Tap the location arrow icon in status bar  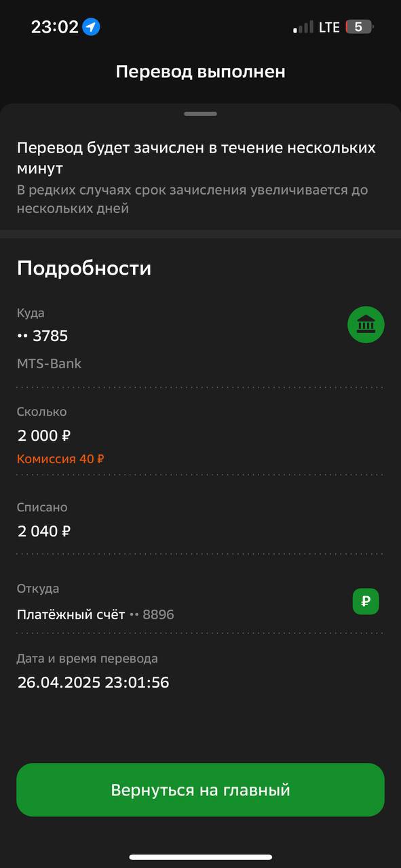tap(91, 27)
